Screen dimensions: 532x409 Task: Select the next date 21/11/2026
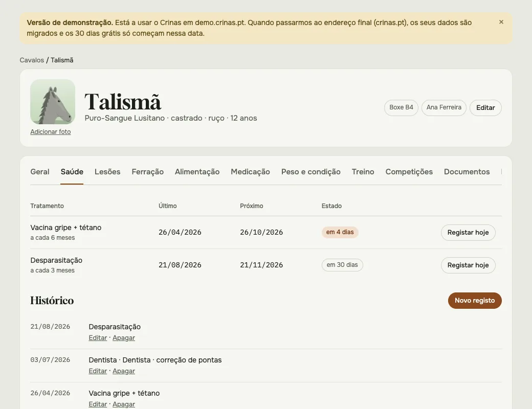tap(261, 265)
